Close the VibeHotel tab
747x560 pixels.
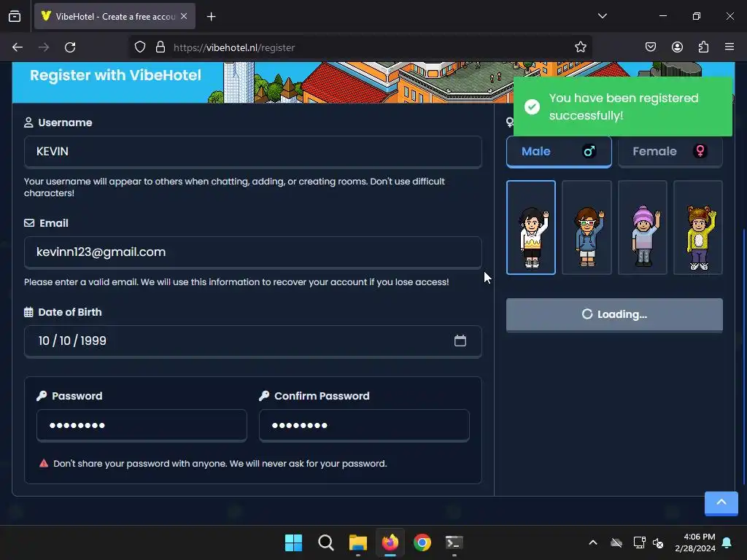[184, 16]
